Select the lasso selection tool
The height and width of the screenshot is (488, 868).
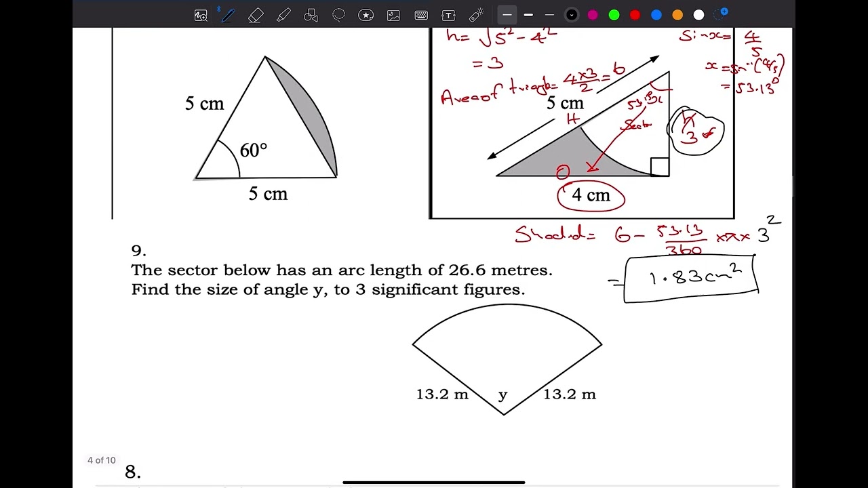pos(338,15)
